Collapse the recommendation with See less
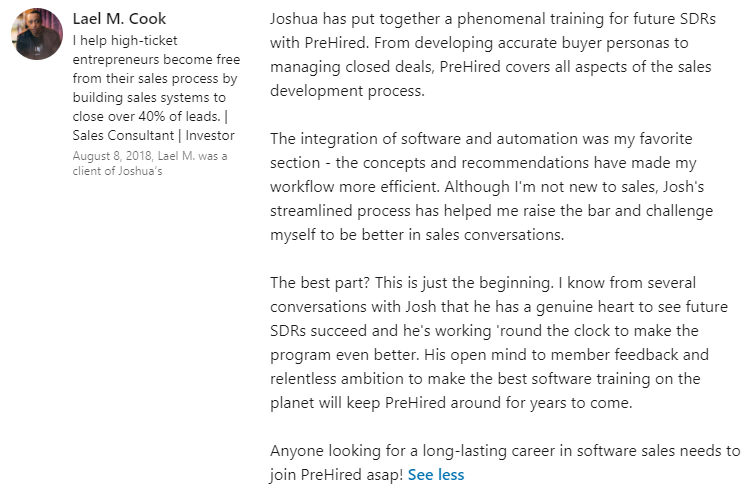The height and width of the screenshot is (488, 751). point(436,474)
